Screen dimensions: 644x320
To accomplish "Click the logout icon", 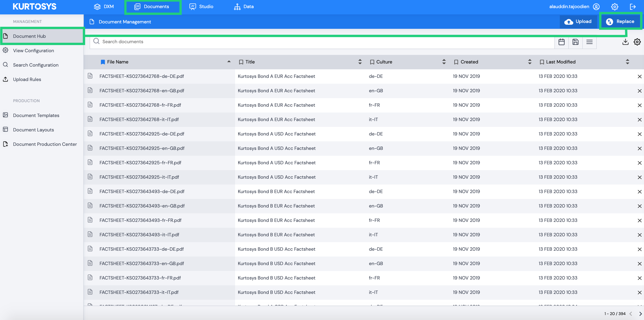I will click(633, 7).
